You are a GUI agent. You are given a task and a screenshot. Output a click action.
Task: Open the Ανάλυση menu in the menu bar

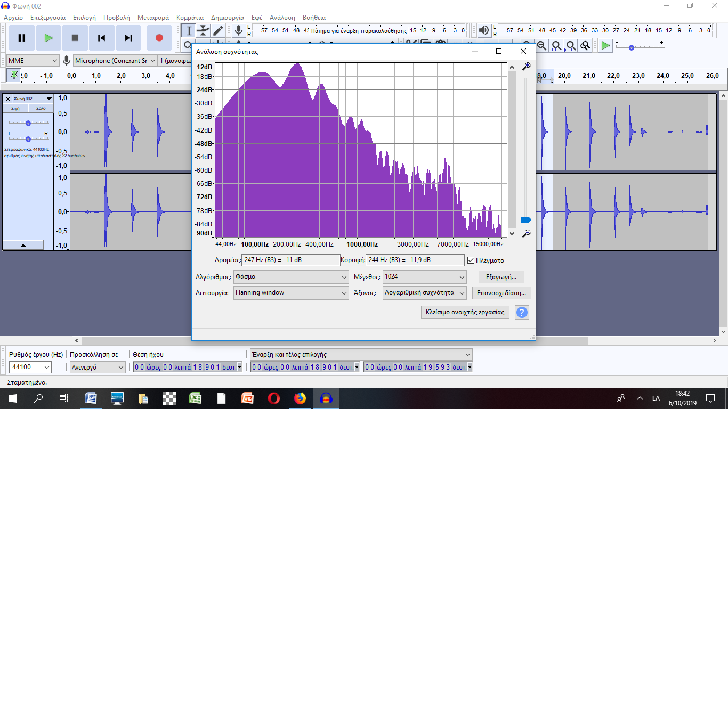click(282, 18)
